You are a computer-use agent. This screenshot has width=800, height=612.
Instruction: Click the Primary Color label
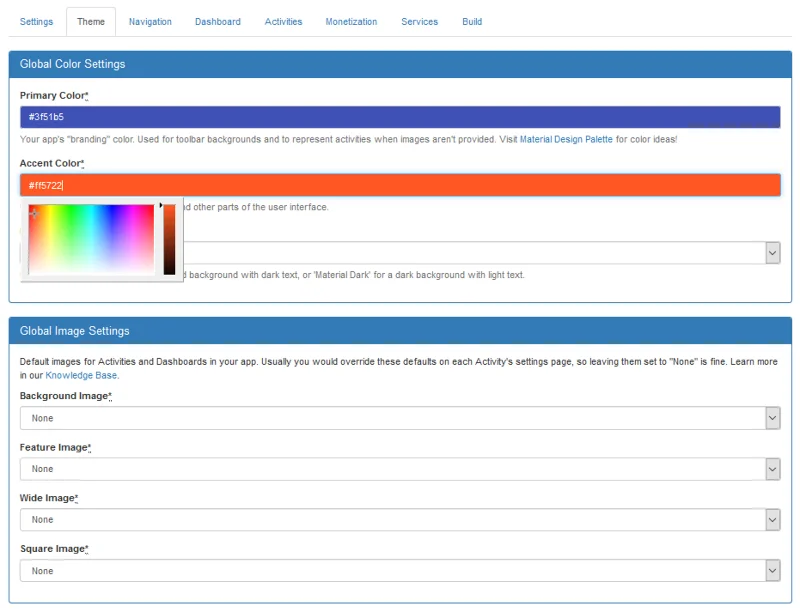(54, 96)
